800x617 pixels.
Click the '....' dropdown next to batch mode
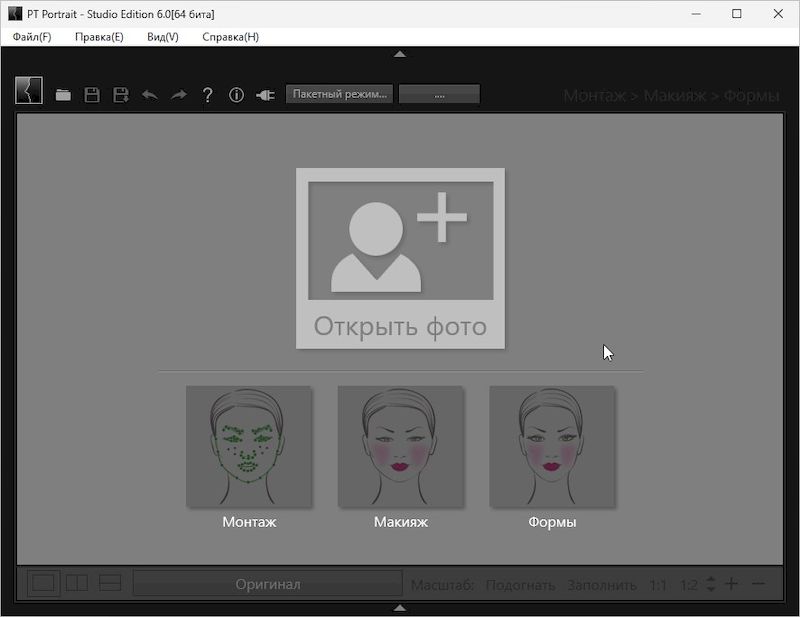tap(438, 94)
